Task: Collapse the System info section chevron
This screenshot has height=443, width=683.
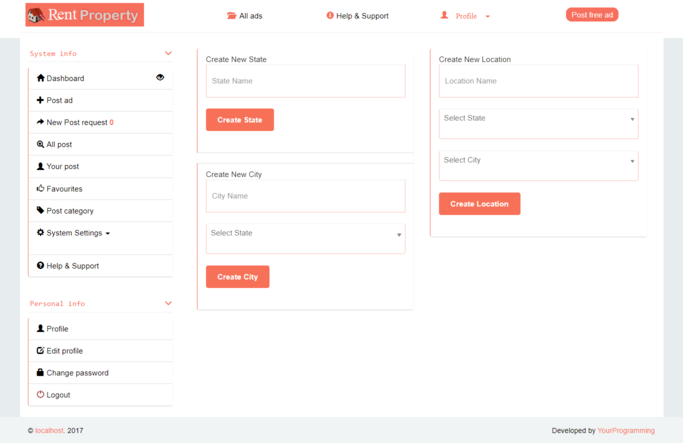Action: coord(168,53)
